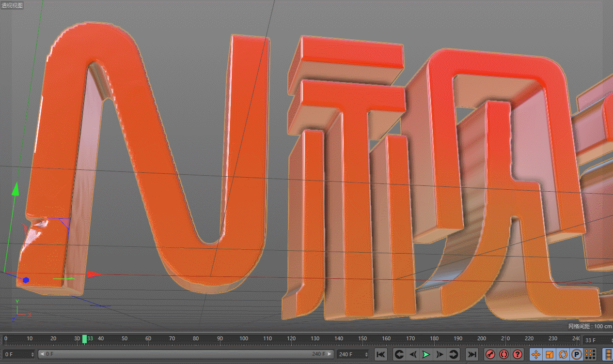This screenshot has height=364, width=613.
Task: Step back one frame
Action: pos(412,354)
